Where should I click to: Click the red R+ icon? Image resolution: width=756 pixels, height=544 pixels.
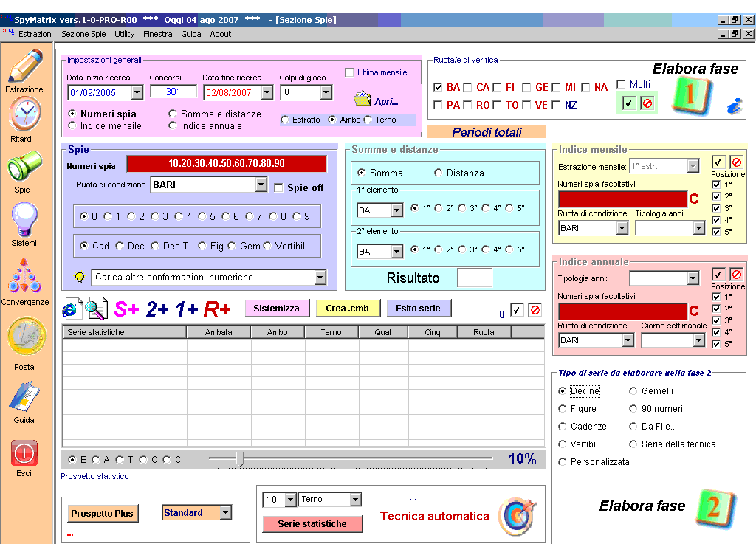[x=217, y=309]
